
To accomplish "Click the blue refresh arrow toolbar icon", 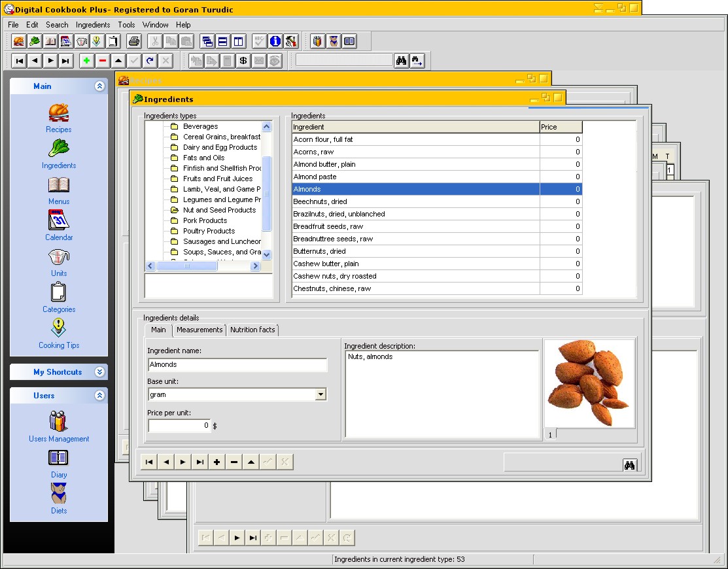I will tap(150, 61).
